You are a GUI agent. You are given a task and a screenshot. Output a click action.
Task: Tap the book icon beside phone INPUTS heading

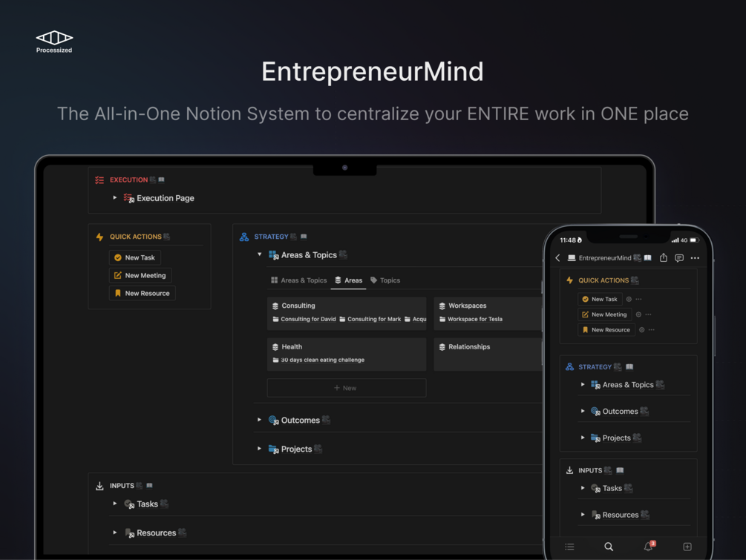620,471
